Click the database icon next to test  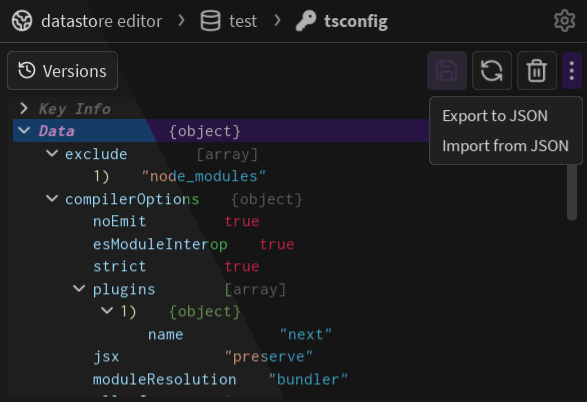(x=210, y=21)
